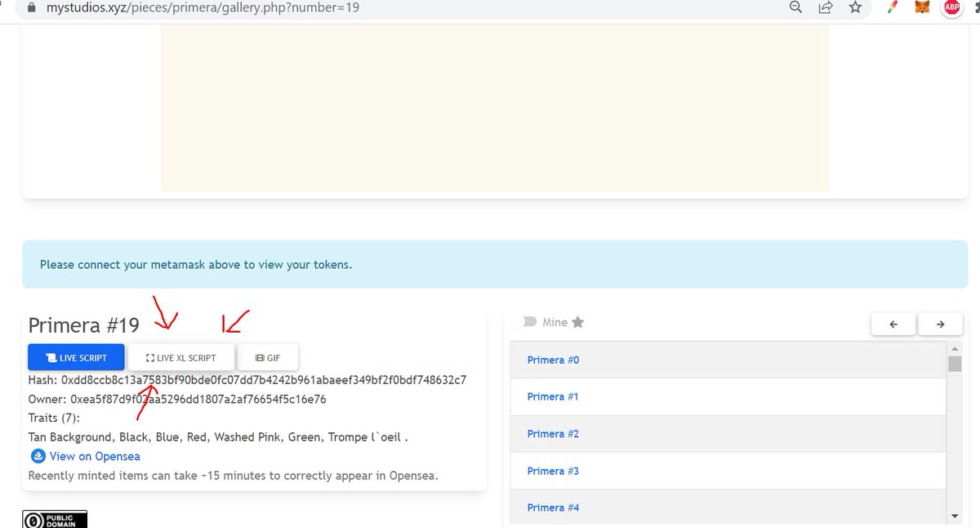Select Primera #3 in the list
Screen dimensions: 980x528
point(728,471)
